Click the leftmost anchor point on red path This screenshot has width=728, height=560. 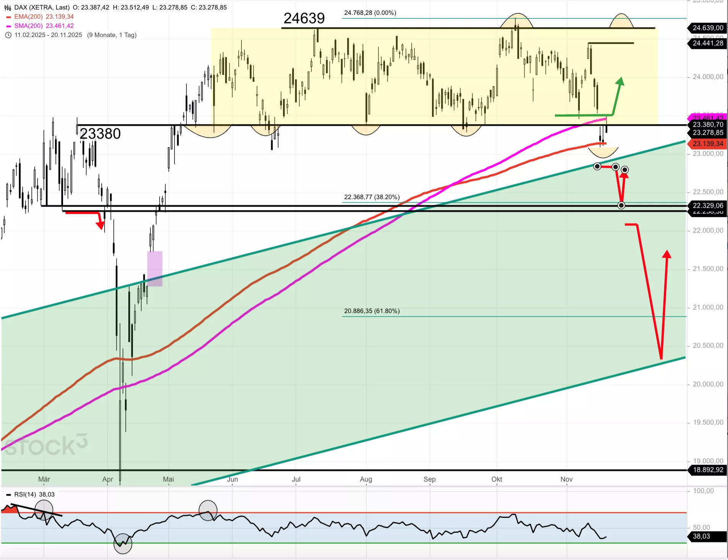(597, 166)
